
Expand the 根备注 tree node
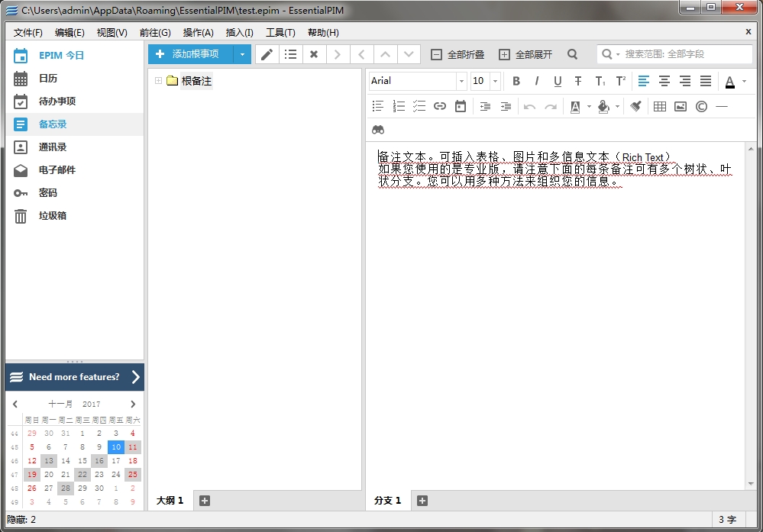pyautogui.click(x=159, y=81)
